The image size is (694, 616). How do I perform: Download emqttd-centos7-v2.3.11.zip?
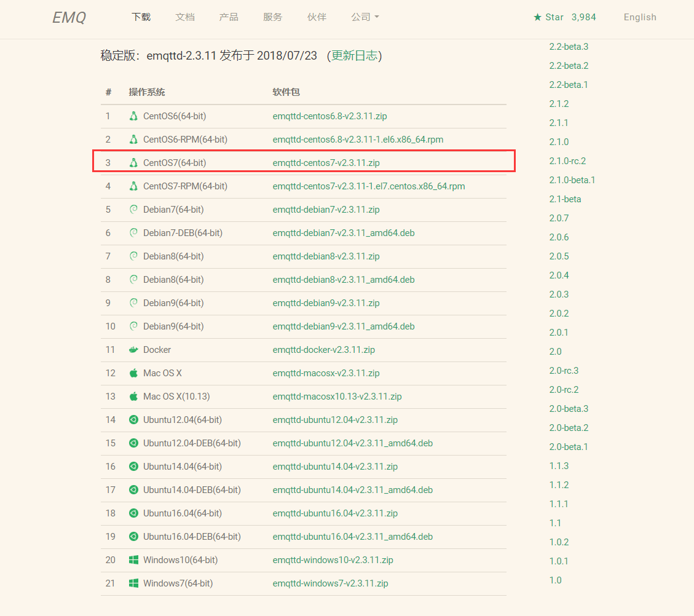(x=326, y=163)
